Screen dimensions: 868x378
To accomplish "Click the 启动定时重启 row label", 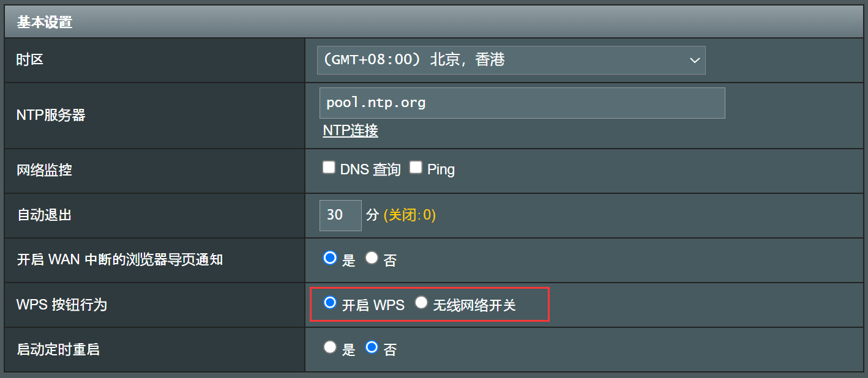I will point(58,349).
